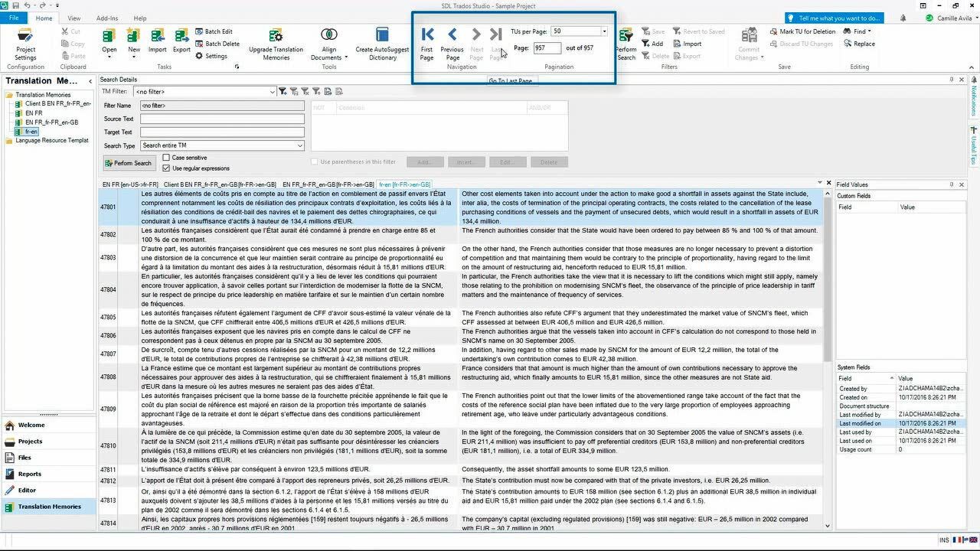Open the Editor view in sidebar

(28, 490)
